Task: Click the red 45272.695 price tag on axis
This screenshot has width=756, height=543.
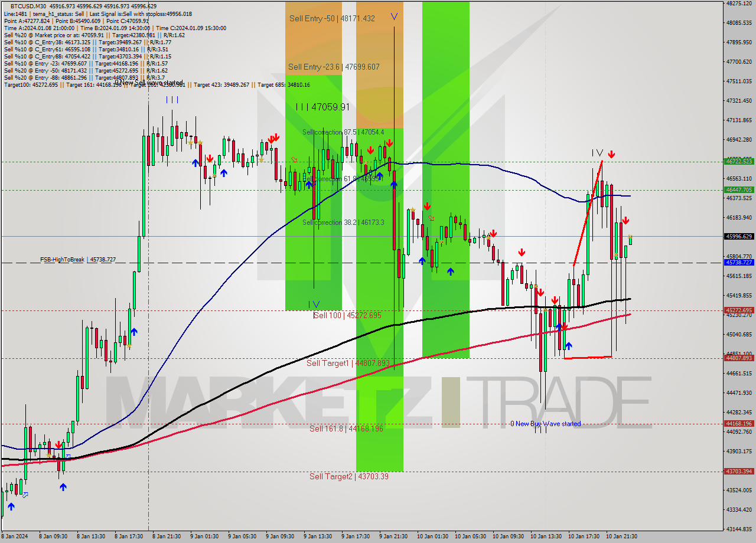Action: click(738, 310)
